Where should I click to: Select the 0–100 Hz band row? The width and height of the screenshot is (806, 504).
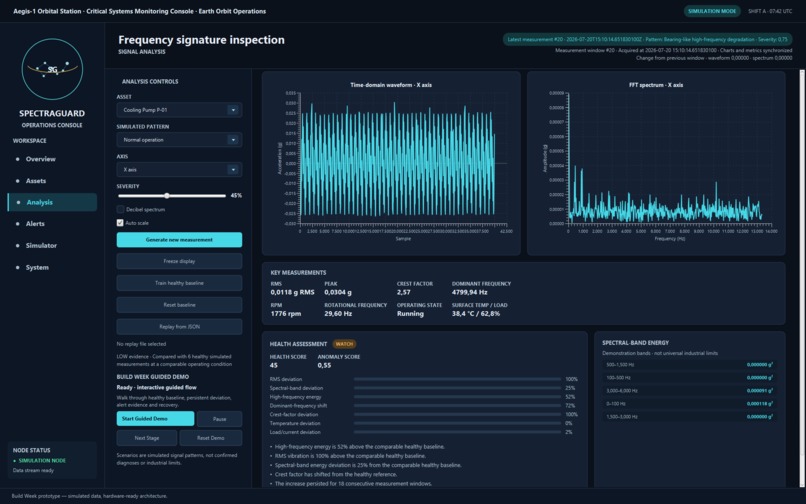[x=689, y=404]
